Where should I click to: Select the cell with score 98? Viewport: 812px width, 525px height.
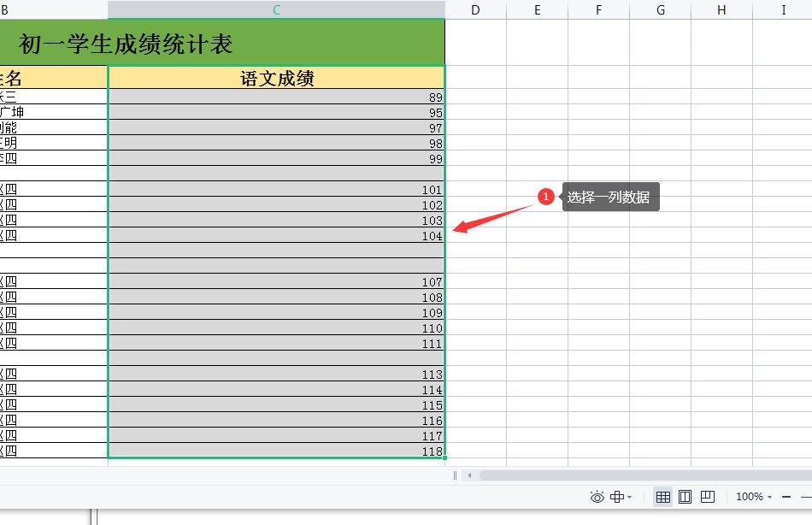pyautogui.click(x=277, y=143)
